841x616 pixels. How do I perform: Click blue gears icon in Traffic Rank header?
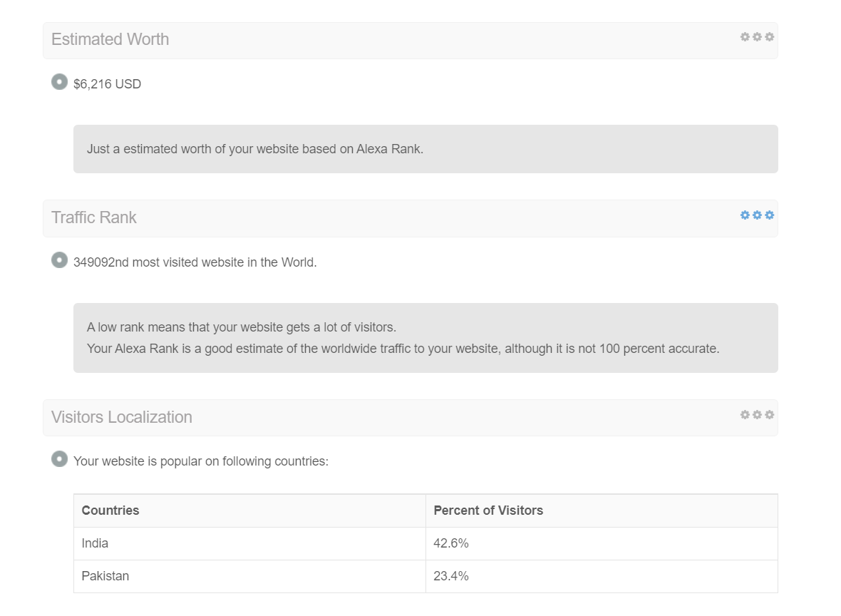[x=757, y=215]
